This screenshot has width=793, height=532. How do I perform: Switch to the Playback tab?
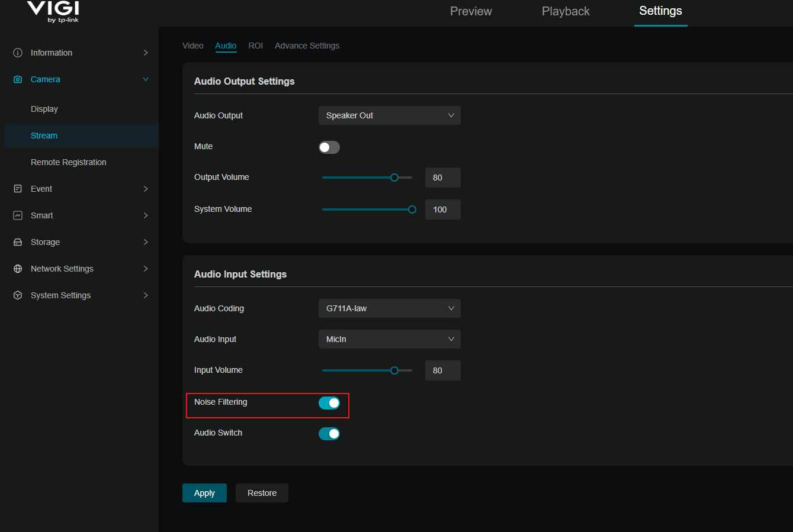click(x=566, y=11)
